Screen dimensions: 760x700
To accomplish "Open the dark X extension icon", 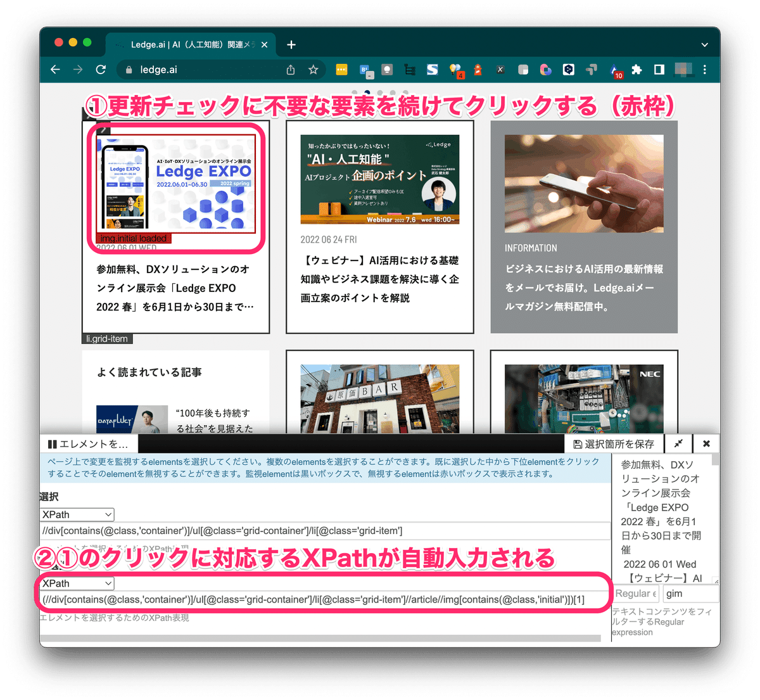I will 500,70.
